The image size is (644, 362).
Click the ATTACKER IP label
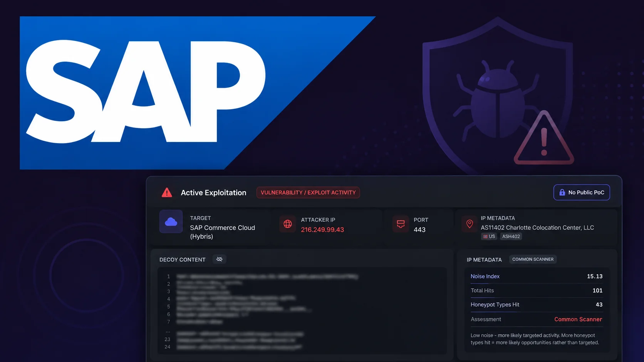[318, 220]
